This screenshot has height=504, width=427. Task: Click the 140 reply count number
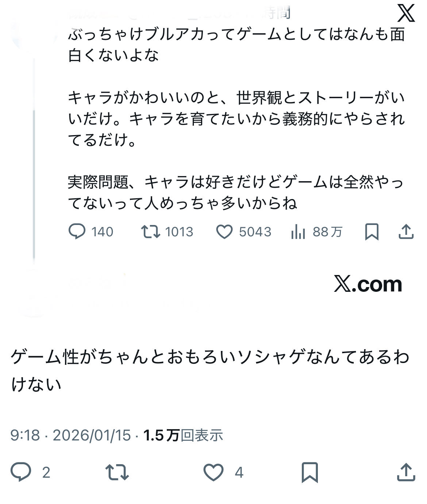point(102,232)
